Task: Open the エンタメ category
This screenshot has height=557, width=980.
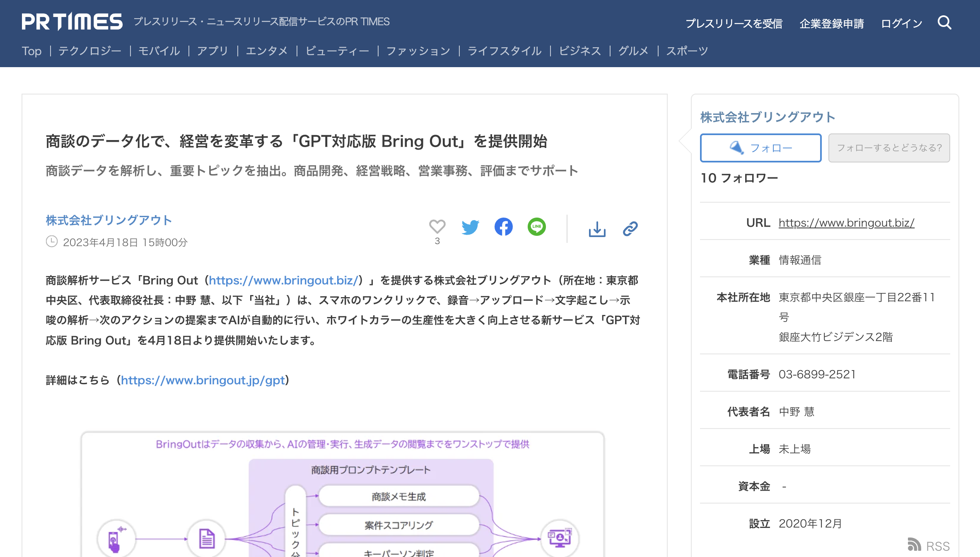Action: (267, 51)
